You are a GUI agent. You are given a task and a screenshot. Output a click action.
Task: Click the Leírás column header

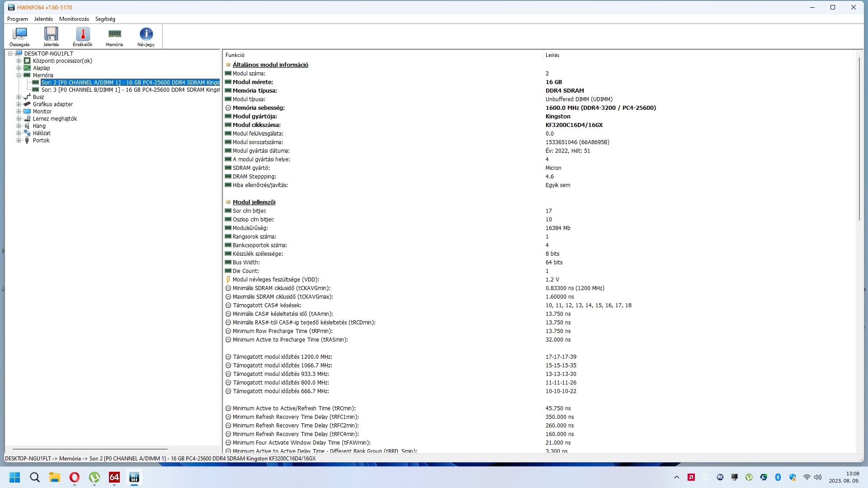tap(698, 55)
